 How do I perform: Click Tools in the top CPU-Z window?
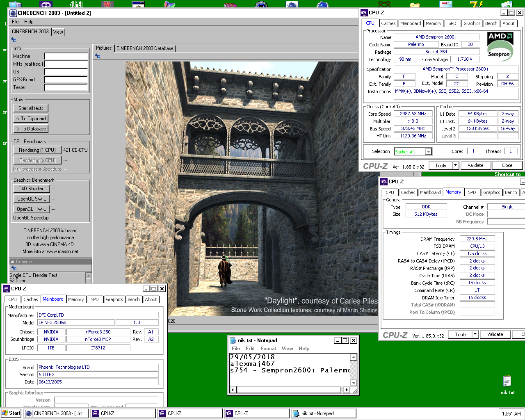point(441,166)
